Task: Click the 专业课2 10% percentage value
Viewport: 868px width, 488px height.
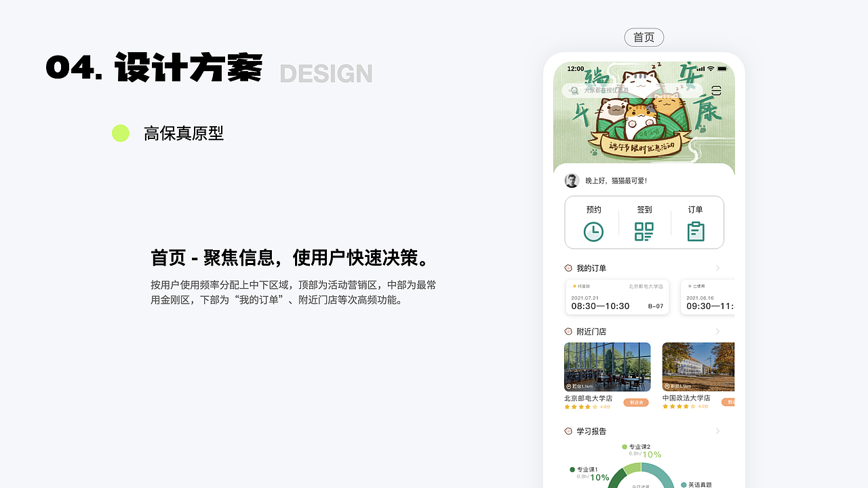Action: 652,454
